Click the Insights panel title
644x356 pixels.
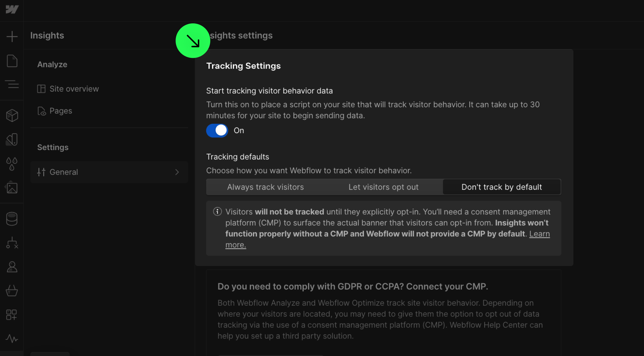click(47, 35)
